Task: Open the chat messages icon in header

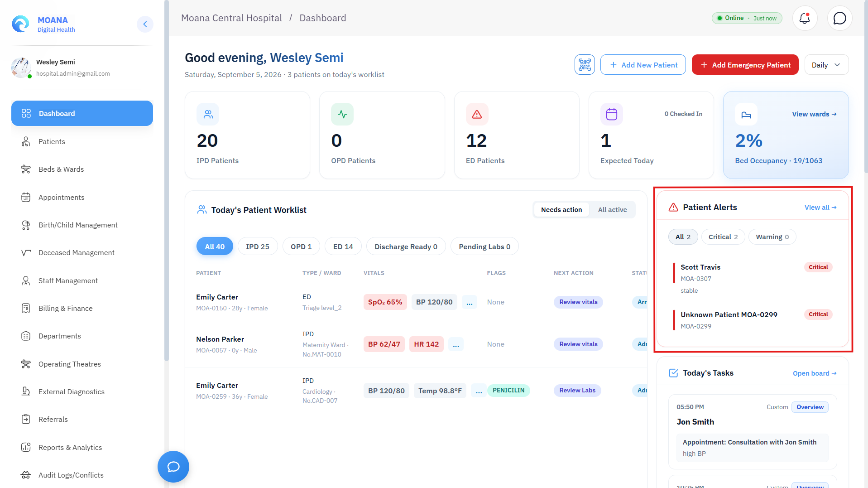Action: [839, 18]
